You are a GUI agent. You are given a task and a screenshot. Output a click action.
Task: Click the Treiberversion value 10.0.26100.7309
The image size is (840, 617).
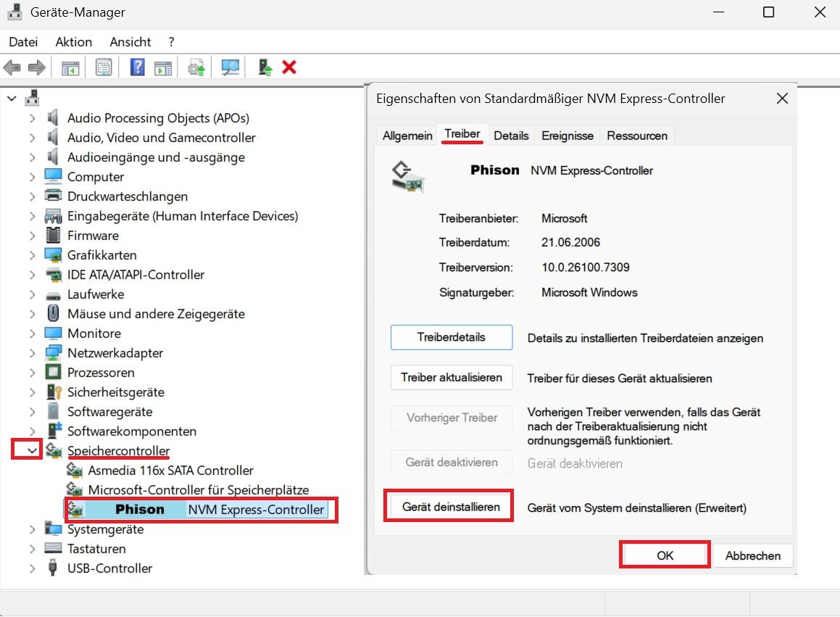pyautogui.click(x=586, y=267)
